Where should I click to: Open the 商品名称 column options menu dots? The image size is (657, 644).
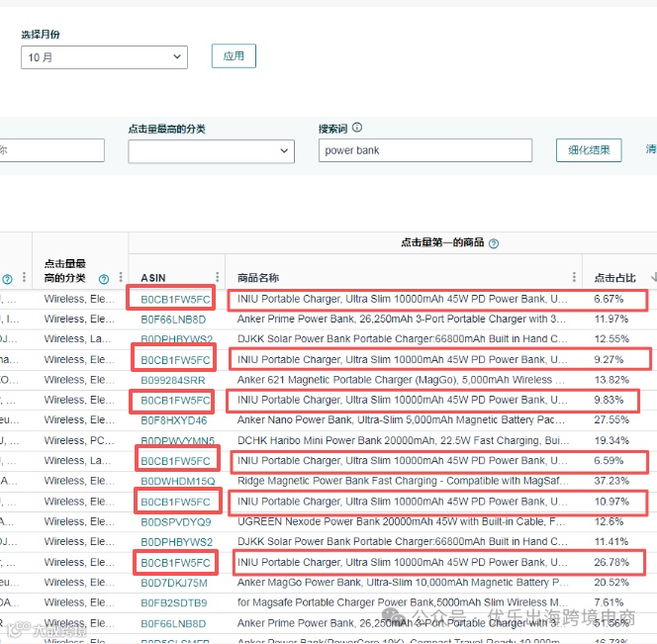point(574,277)
